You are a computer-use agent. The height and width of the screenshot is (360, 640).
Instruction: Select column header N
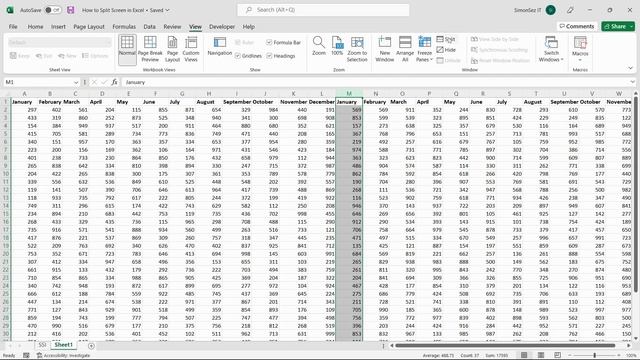(376, 93)
